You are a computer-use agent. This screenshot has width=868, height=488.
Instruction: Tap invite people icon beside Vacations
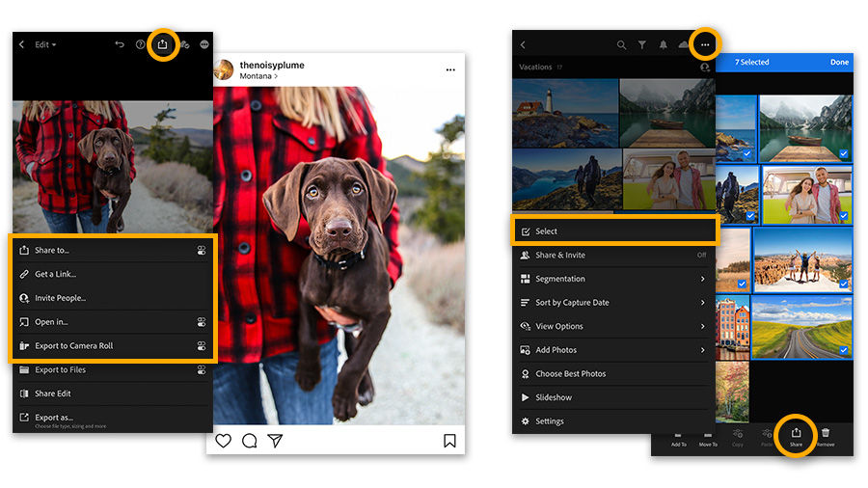pos(705,67)
